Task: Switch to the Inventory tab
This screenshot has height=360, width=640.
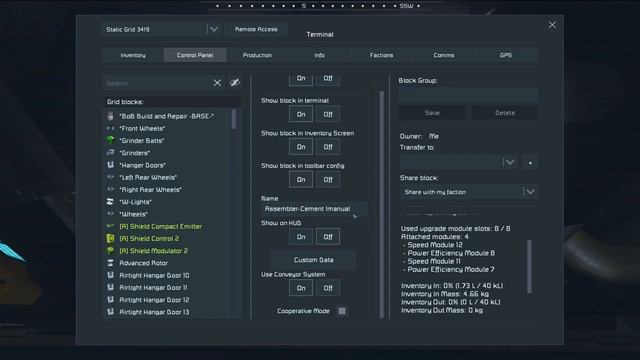Action: 133,55
